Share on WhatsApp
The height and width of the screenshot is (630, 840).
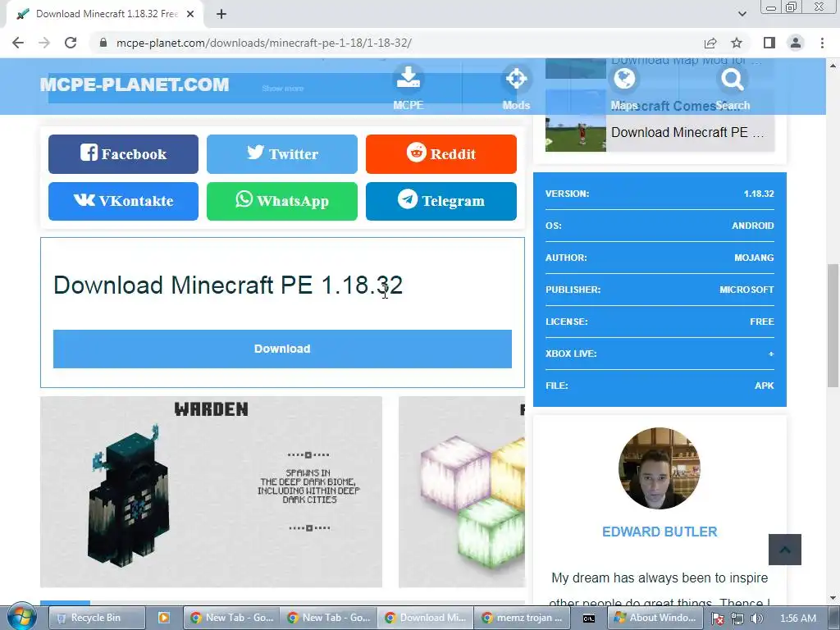click(x=282, y=201)
